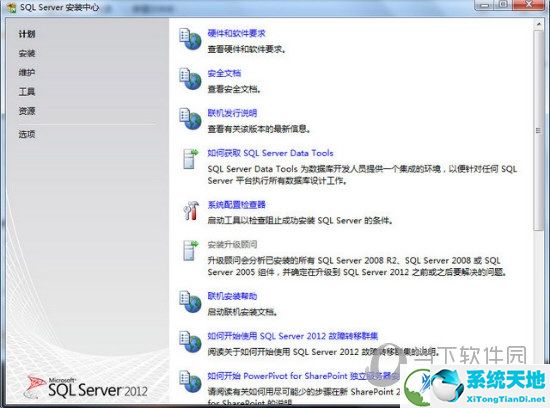
Task: Click the globe icon beside 安全文档
Action: (190, 79)
